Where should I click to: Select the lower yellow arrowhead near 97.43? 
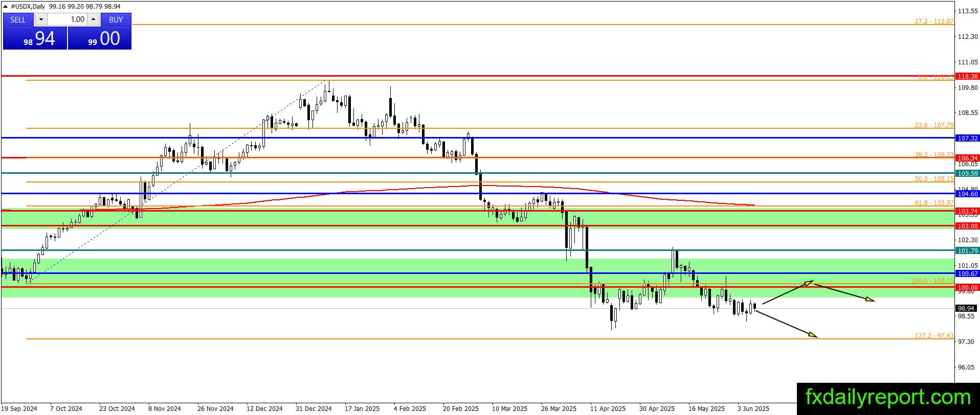pos(813,335)
